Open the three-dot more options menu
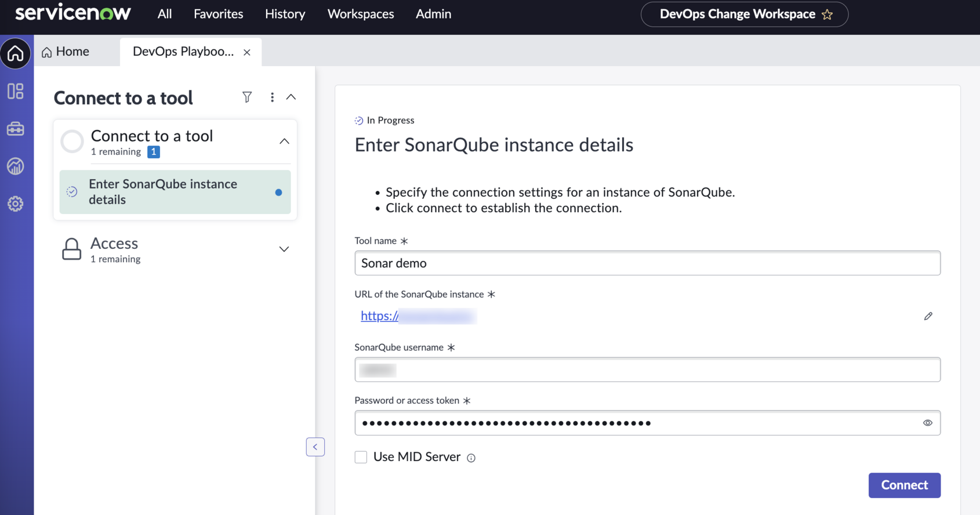 coord(272,97)
